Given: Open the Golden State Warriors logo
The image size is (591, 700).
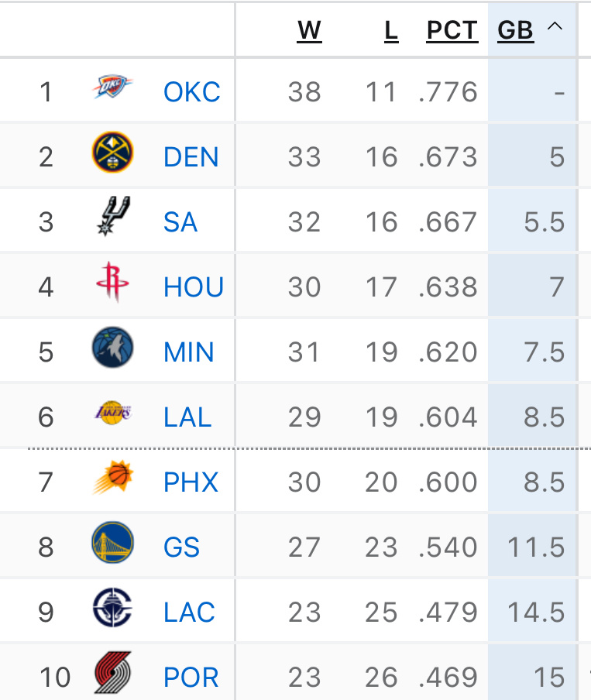Looking at the screenshot, I should click(x=112, y=543).
